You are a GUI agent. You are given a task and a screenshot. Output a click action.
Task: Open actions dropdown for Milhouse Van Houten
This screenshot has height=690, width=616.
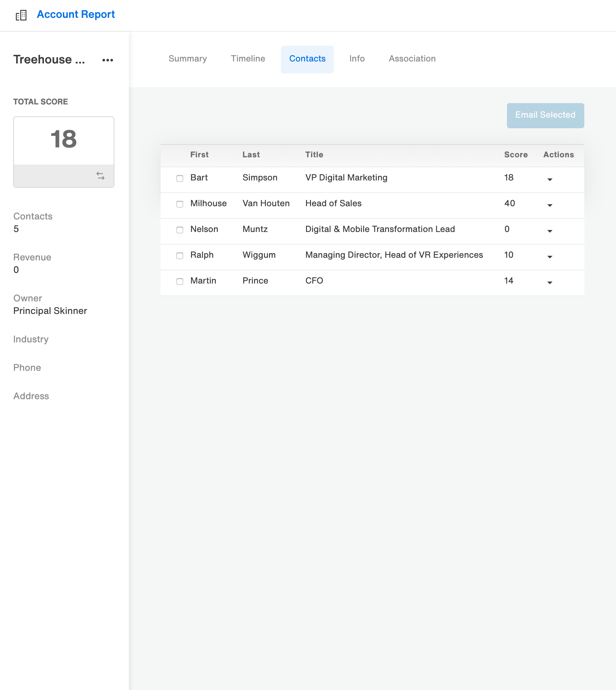550,205
